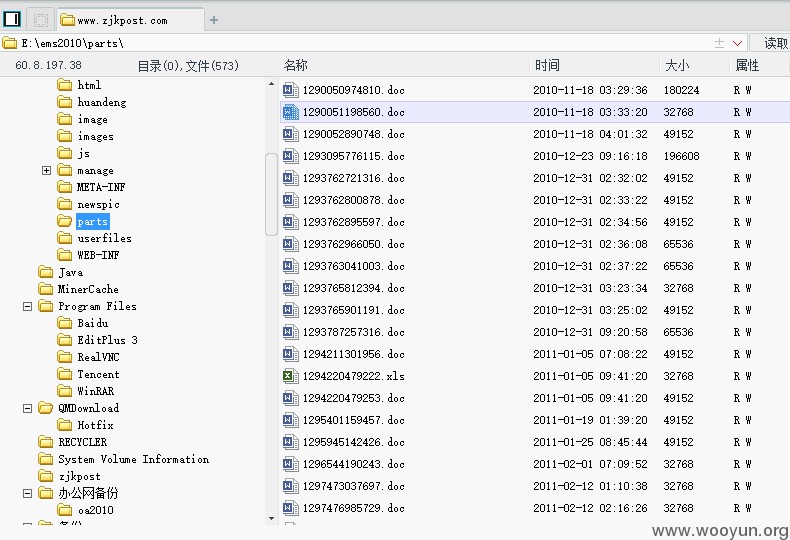Select highlighted file 1290051198560.doc

[535, 112]
